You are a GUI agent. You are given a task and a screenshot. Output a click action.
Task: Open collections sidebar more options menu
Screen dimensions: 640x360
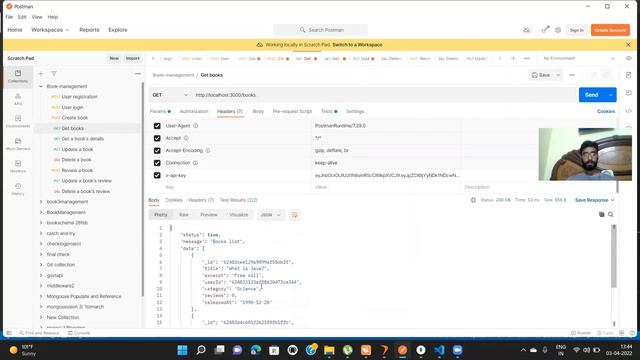[x=138, y=74]
